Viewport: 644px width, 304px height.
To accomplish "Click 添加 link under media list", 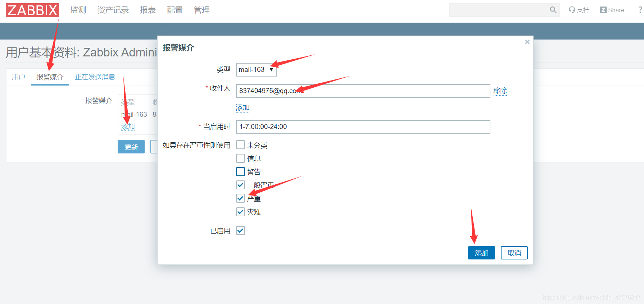I will (128, 127).
